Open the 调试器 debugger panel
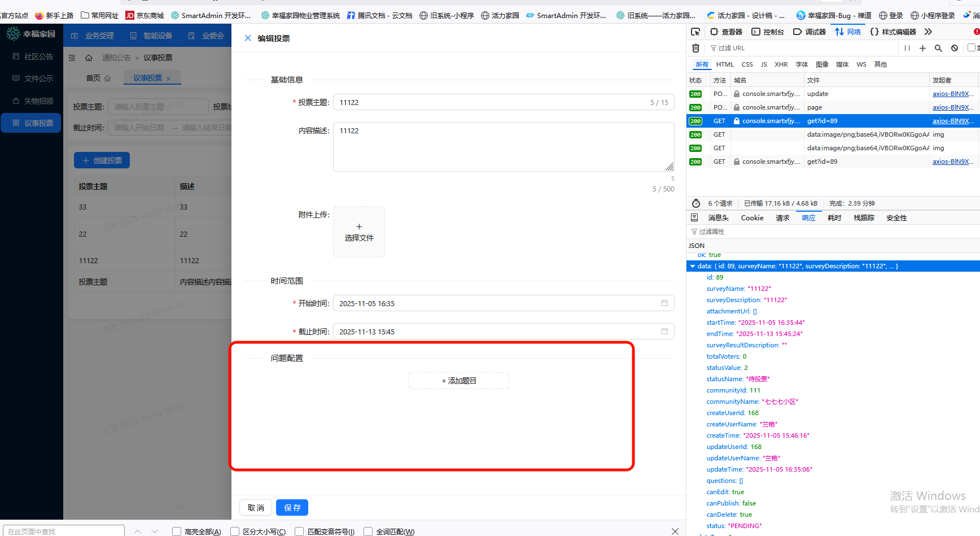Image resolution: width=980 pixels, height=536 pixels. tap(810, 32)
